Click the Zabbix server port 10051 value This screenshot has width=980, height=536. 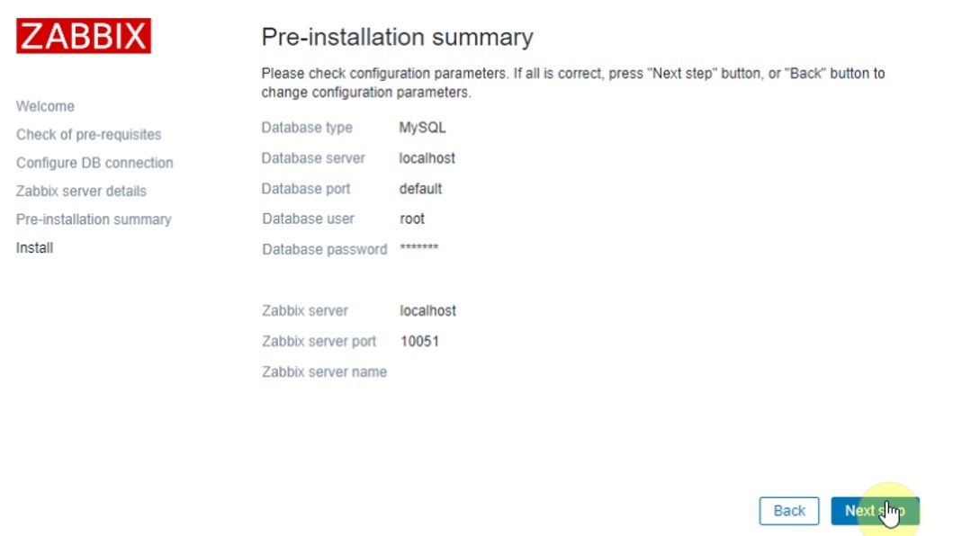pos(419,342)
